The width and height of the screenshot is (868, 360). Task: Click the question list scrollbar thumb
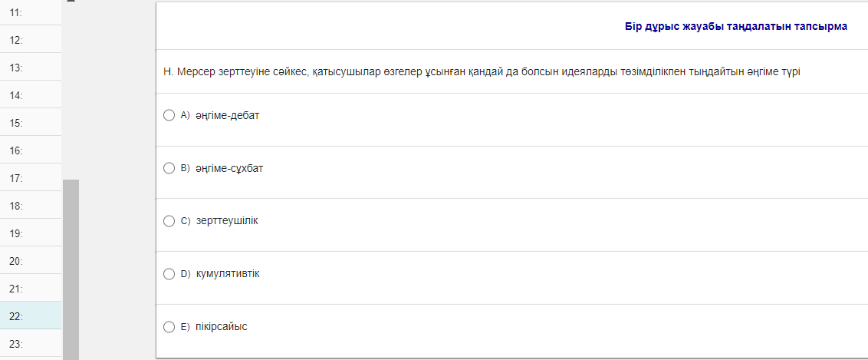(x=71, y=269)
